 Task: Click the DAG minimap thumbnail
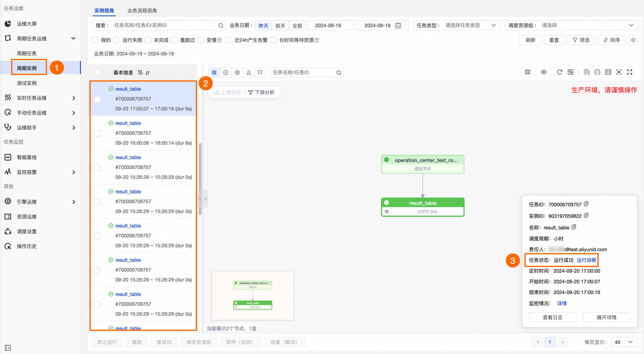(253, 295)
